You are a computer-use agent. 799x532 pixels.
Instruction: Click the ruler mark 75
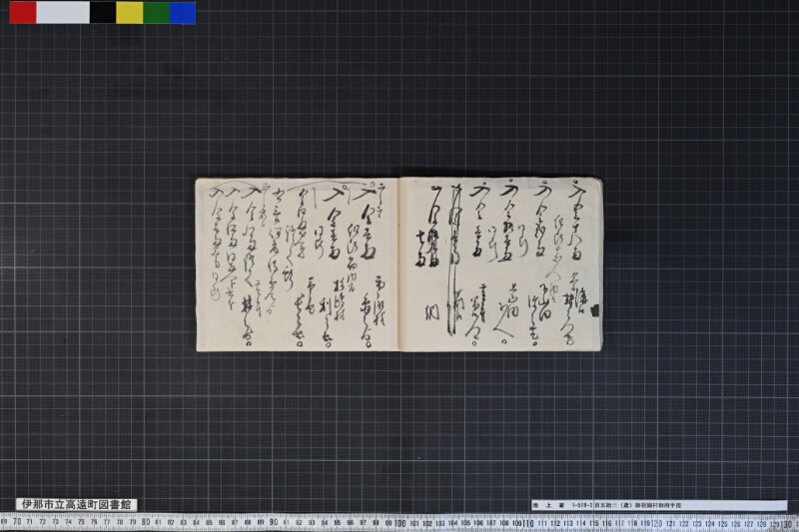pyautogui.click(x=81, y=522)
